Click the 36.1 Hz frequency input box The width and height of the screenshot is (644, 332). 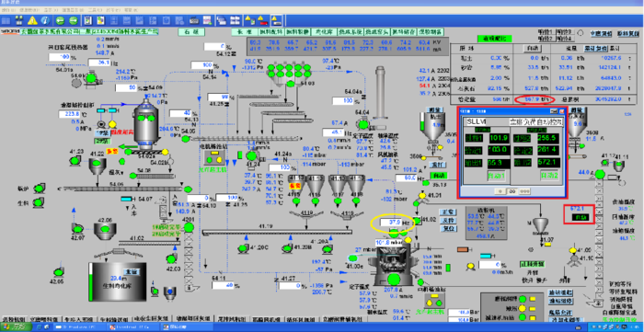click(98, 63)
